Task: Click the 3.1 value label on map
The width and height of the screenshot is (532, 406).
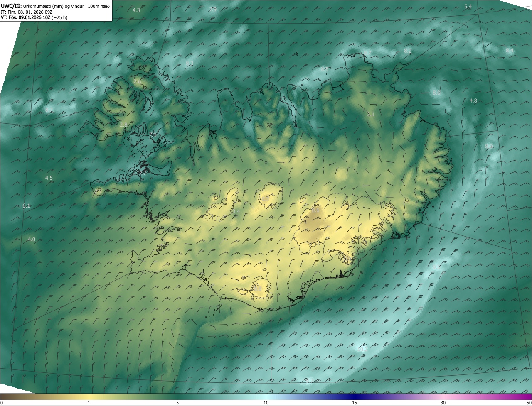Action: [x=371, y=114]
